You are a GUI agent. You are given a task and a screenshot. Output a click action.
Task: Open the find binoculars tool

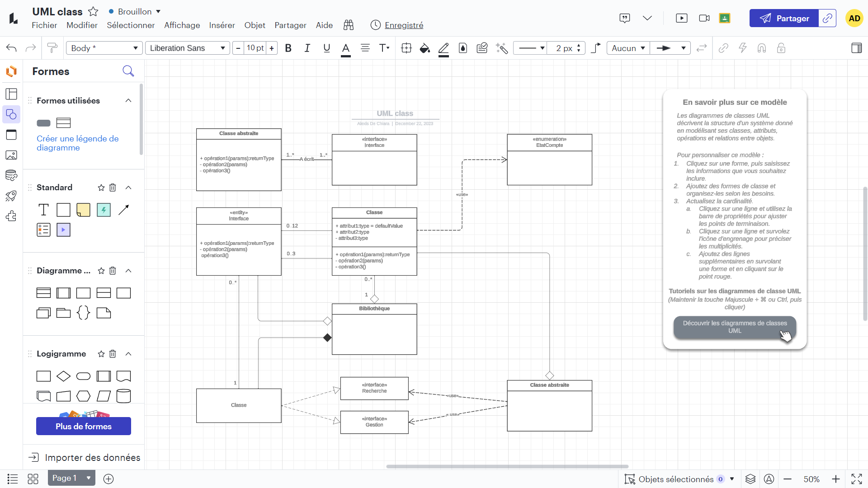[349, 25]
